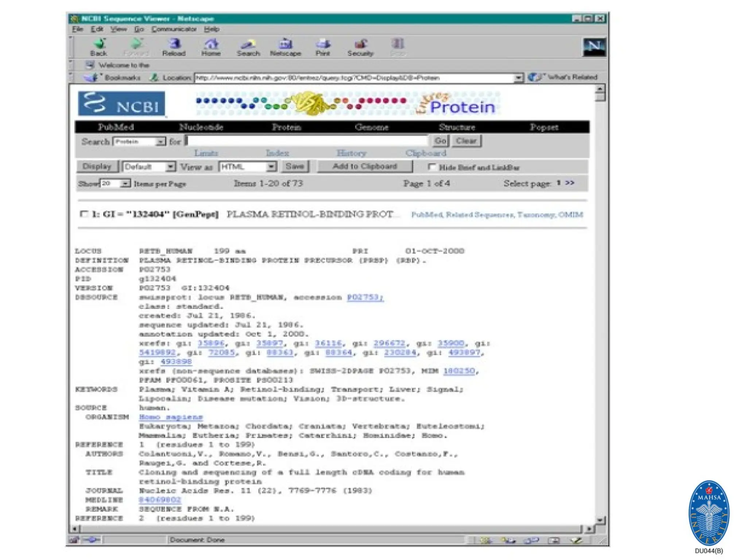
Task: Open the Security toolbar icon
Action: click(360, 44)
